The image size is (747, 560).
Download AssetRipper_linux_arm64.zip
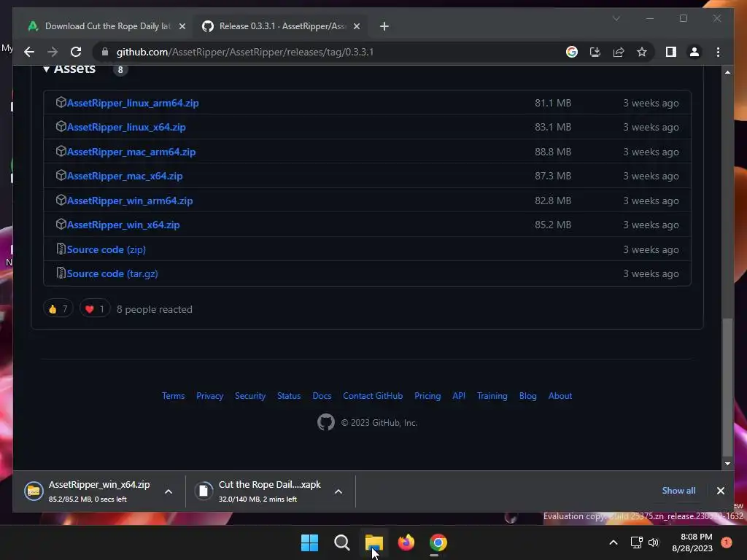(x=133, y=103)
